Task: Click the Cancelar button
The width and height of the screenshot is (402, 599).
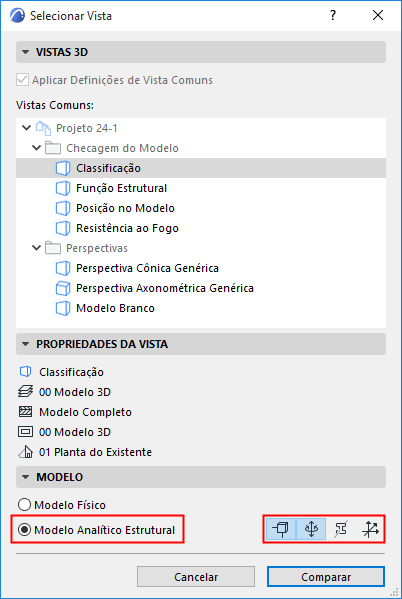Action: click(x=196, y=576)
